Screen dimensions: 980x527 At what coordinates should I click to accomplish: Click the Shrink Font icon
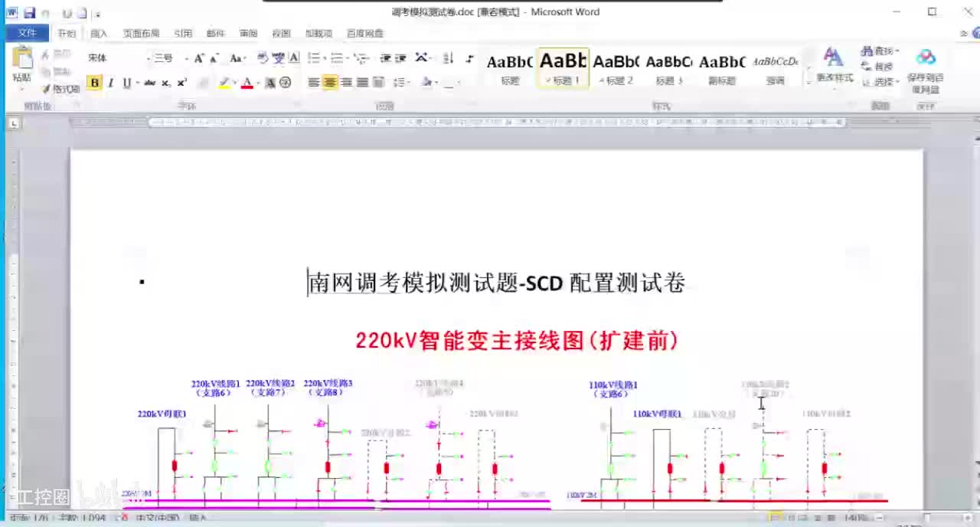click(215, 58)
